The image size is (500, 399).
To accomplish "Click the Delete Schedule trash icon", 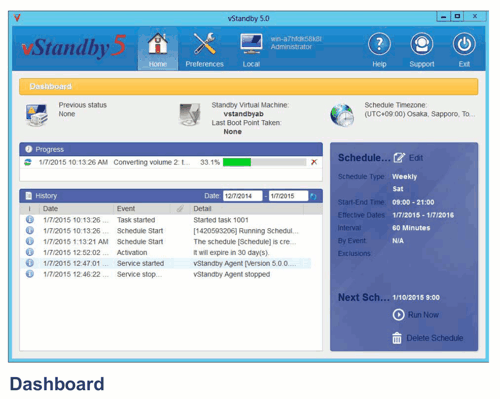I will (397, 338).
